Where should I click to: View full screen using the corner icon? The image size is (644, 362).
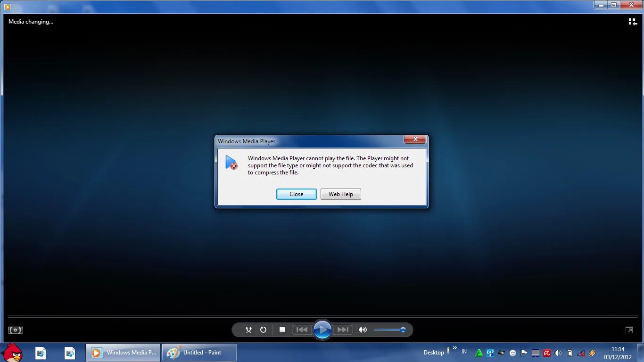629,330
